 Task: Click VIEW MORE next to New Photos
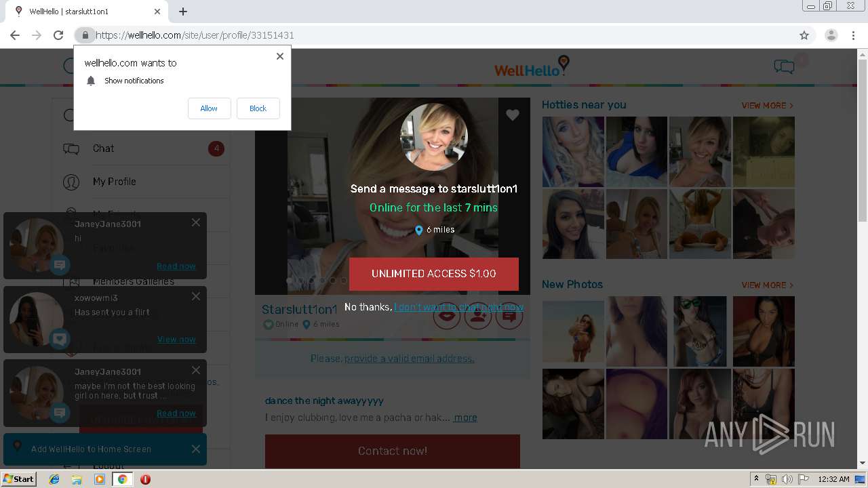pos(767,285)
